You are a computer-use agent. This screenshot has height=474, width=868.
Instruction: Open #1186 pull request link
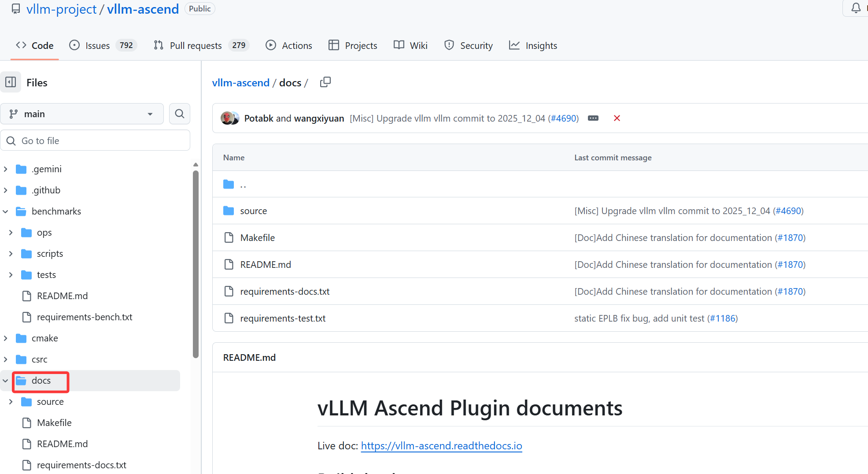point(722,318)
